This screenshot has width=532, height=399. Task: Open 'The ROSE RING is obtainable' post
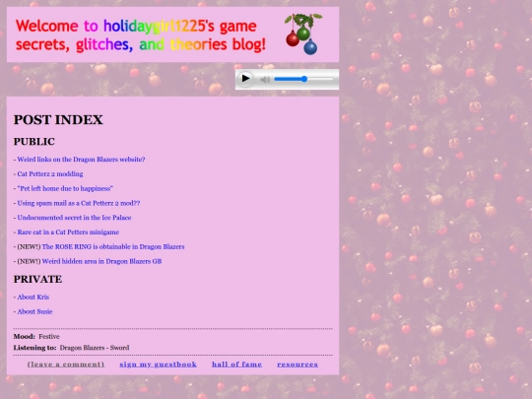coord(113,246)
